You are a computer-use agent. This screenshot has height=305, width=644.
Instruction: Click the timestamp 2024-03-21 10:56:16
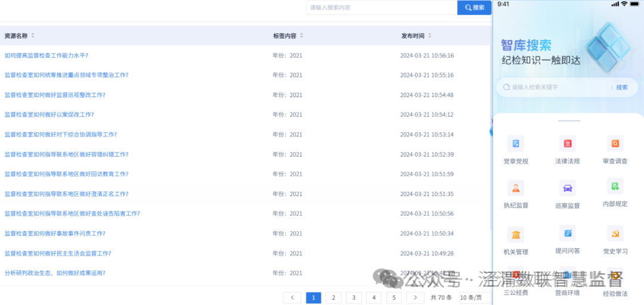427,55
